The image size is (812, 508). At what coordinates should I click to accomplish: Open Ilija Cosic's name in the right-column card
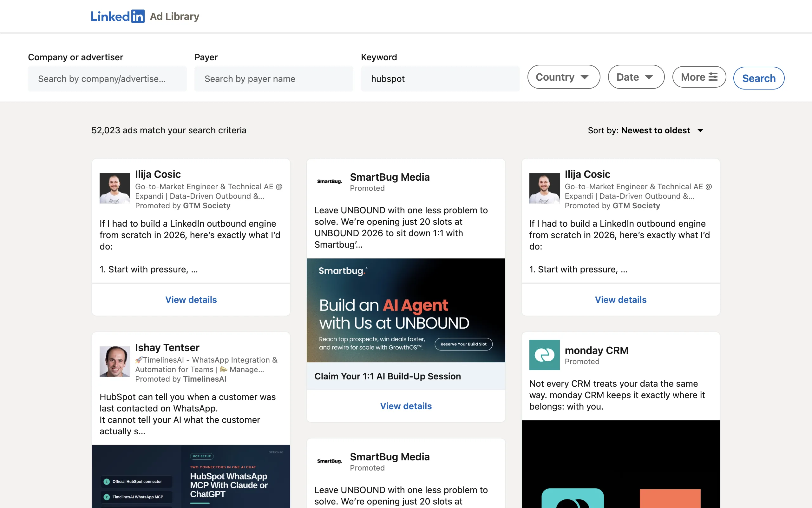(587, 174)
